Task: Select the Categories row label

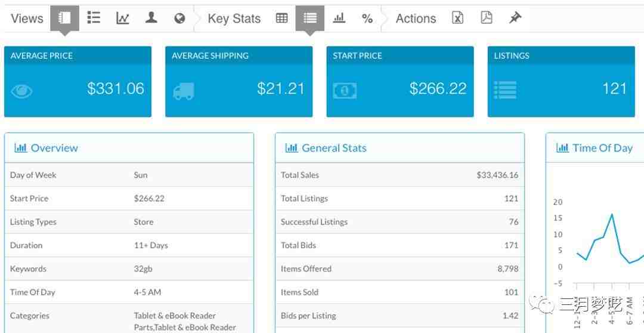Action: point(30,316)
